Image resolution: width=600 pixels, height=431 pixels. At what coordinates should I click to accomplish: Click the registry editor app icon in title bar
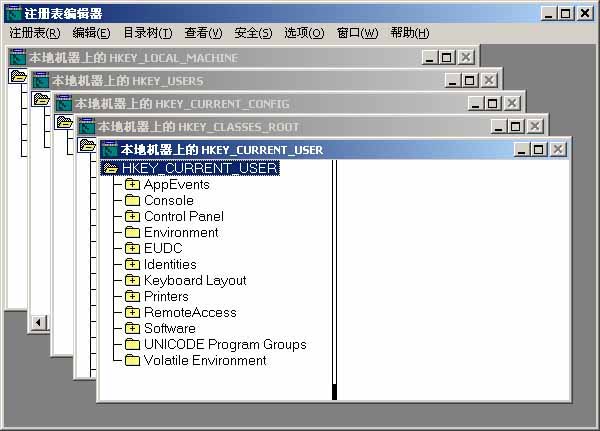click(13, 14)
